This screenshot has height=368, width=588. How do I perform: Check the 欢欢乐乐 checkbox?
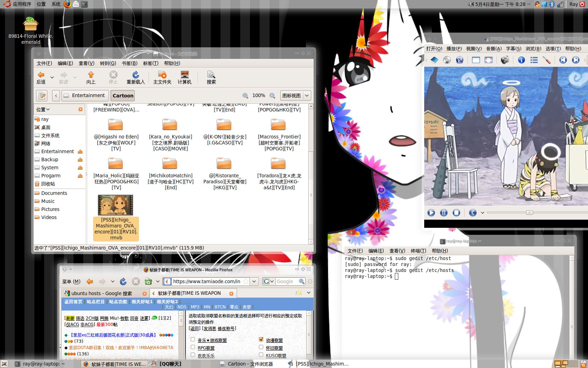point(193,355)
